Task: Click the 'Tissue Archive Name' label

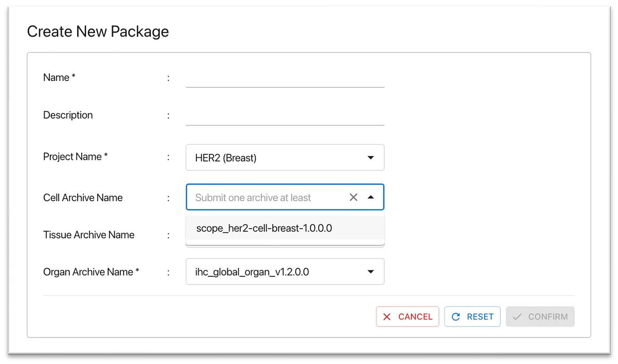Action: pos(89,235)
